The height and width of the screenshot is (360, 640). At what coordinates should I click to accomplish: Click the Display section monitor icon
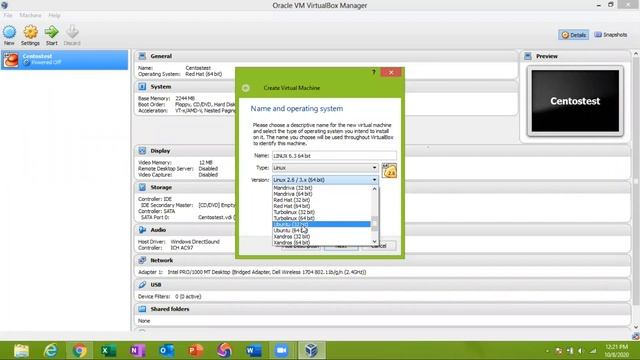(142, 151)
